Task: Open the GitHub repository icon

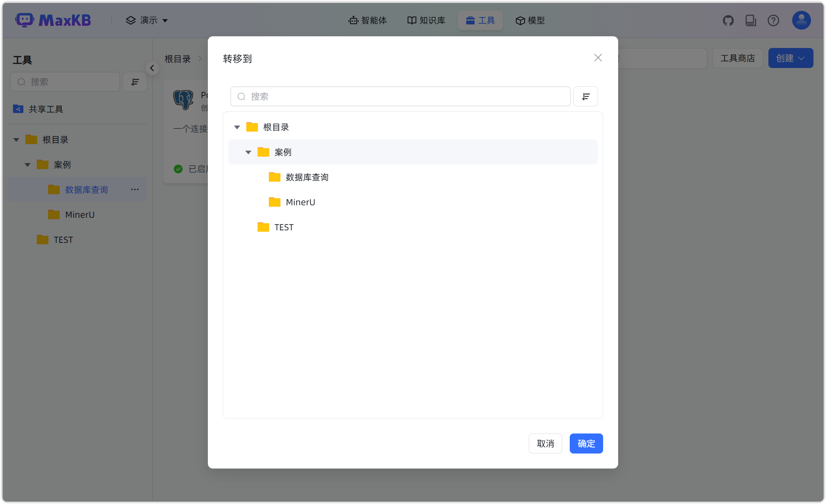Action: 728,20
